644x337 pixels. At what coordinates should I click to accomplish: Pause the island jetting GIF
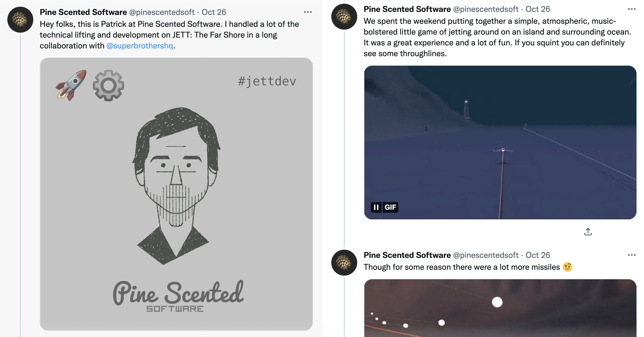[376, 207]
